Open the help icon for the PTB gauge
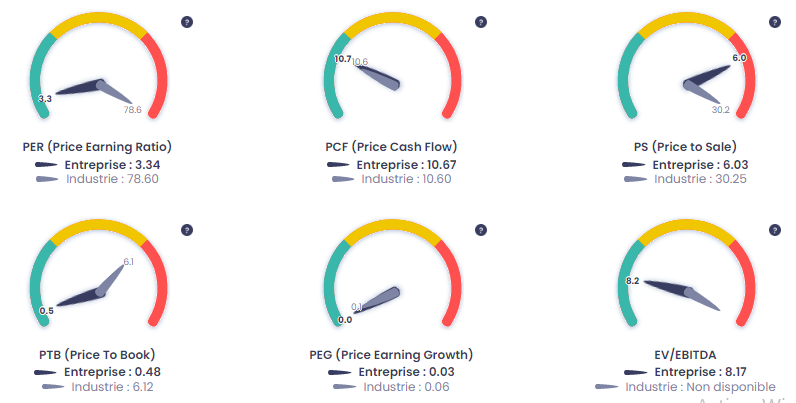 187,230
